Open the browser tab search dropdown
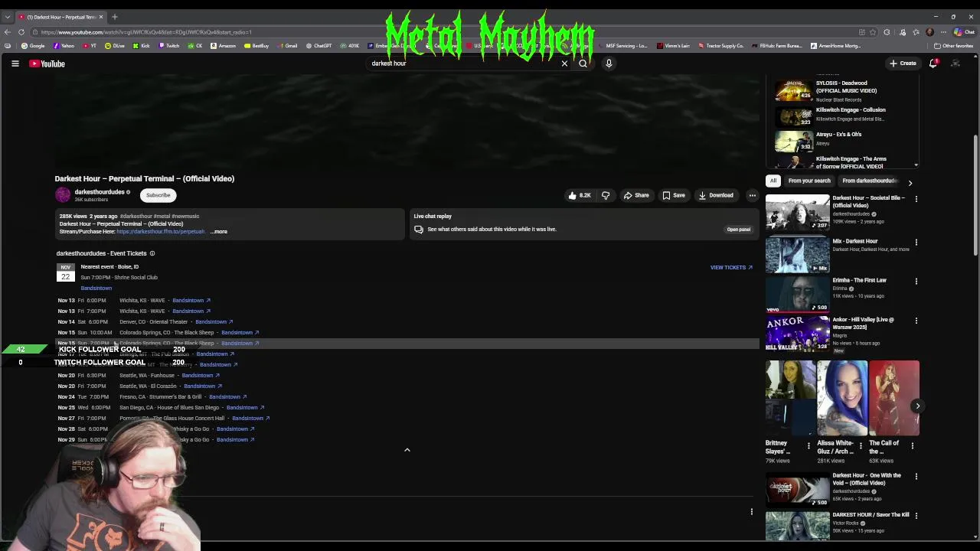Image resolution: width=980 pixels, height=551 pixels. click(7, 17)
